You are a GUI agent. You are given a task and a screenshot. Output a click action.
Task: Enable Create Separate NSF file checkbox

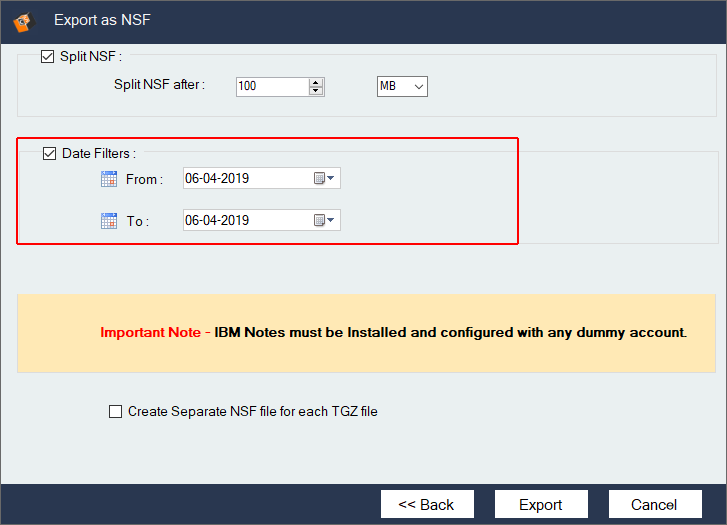tap(116, 411)
